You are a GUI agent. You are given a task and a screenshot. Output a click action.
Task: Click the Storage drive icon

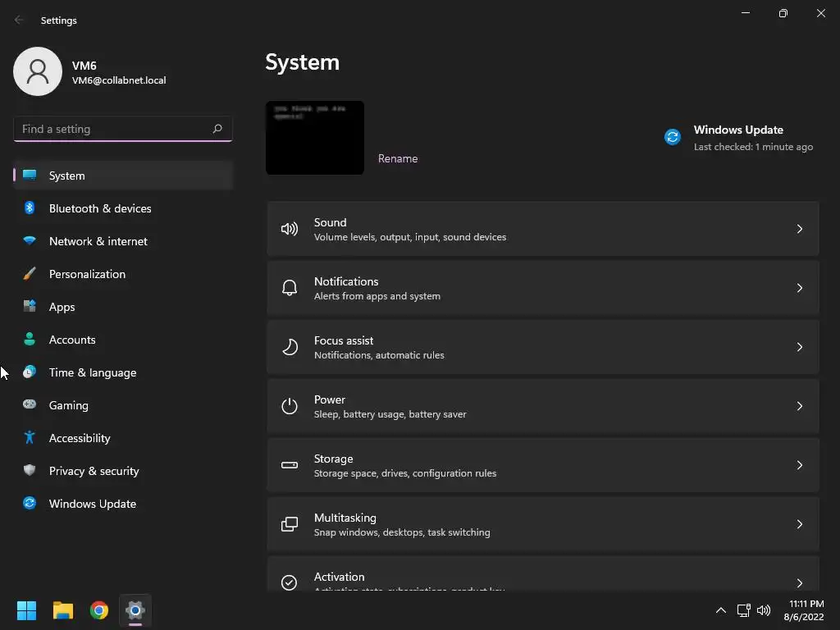290,465
